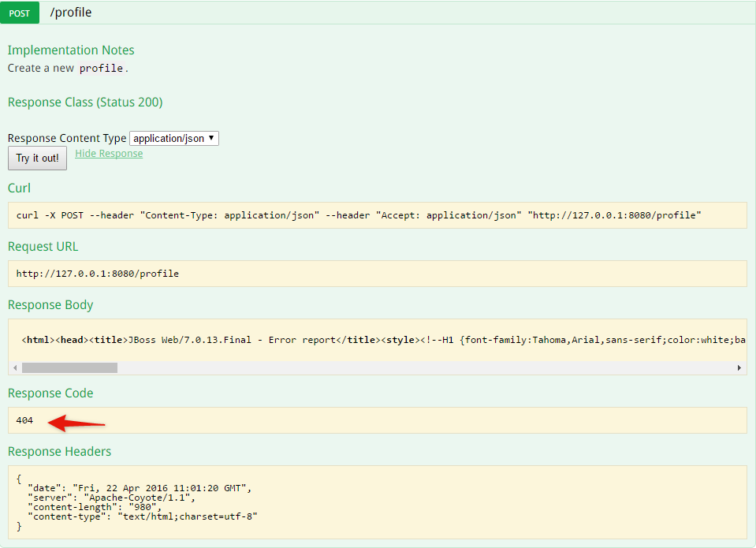Image resolution: width=756 pixels, height=548 pixels.
Task: Click the Response Body HTML text
Action: [383, 340]
